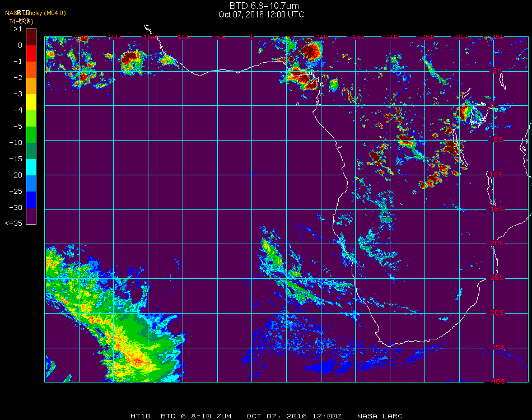This screenshot has width=532, height=420.
Task: Click the 'NASA LARC' footer text
Action: (x=380, y=416)
